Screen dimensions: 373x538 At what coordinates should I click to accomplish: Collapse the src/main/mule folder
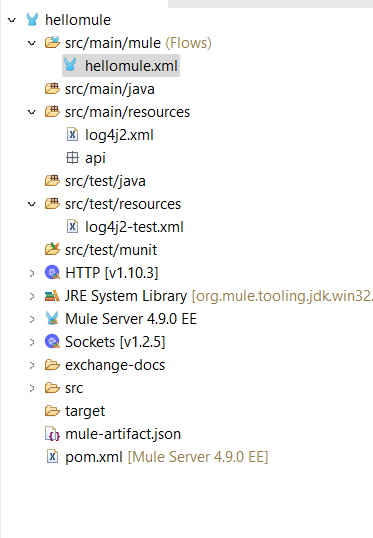pos(32,43)
